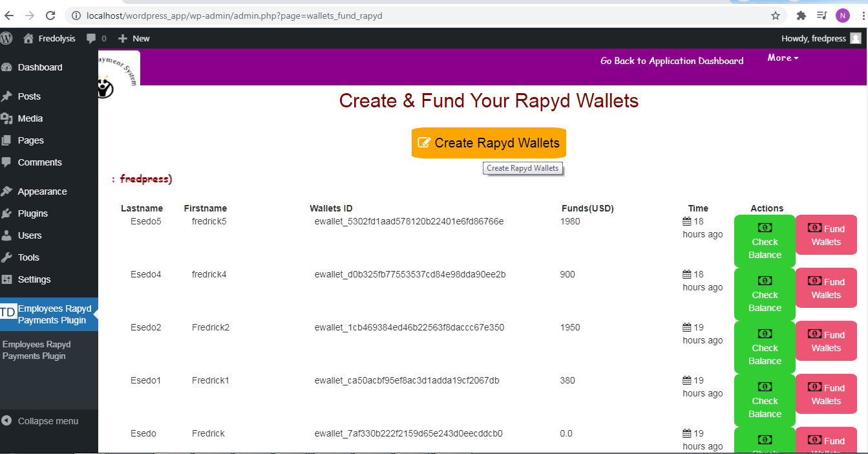868x454 pixels.
Task: Open Chrome profile avatar N
Action: 842,16
